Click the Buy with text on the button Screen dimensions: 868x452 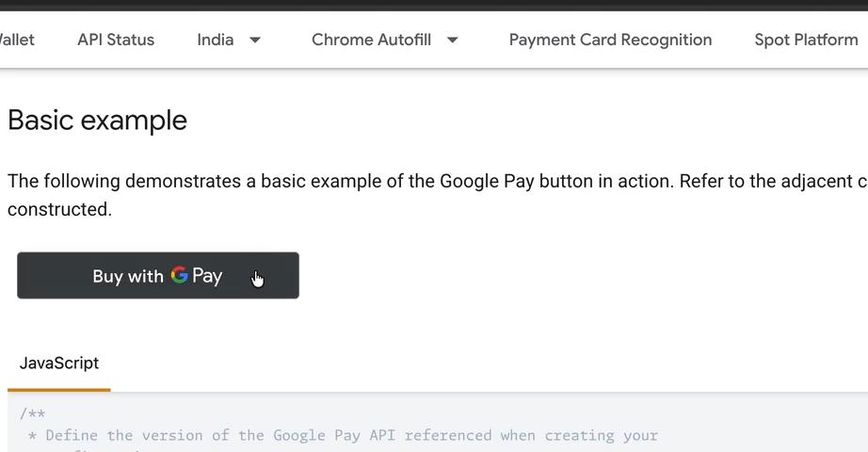pyautogui.click(x=128, y=276)
